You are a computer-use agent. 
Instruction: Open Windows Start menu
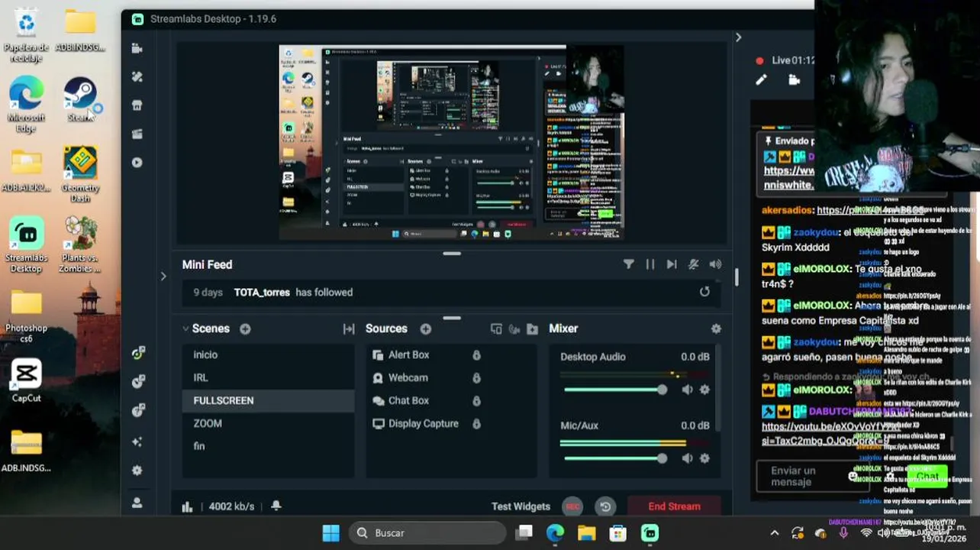click(331, 533)
